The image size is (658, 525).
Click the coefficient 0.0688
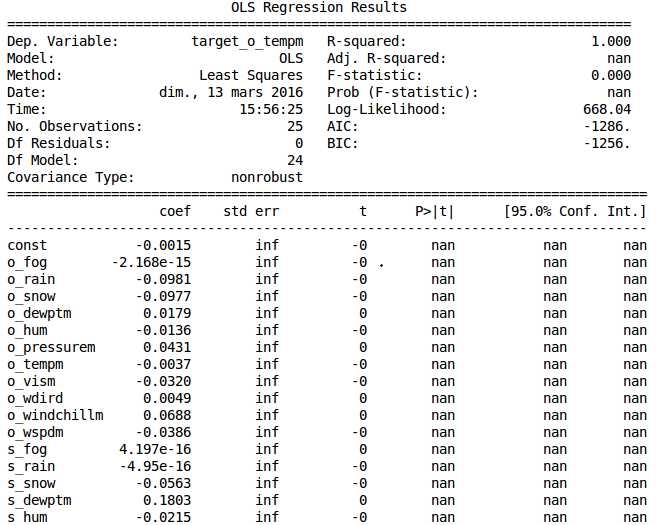click(167, 415)
